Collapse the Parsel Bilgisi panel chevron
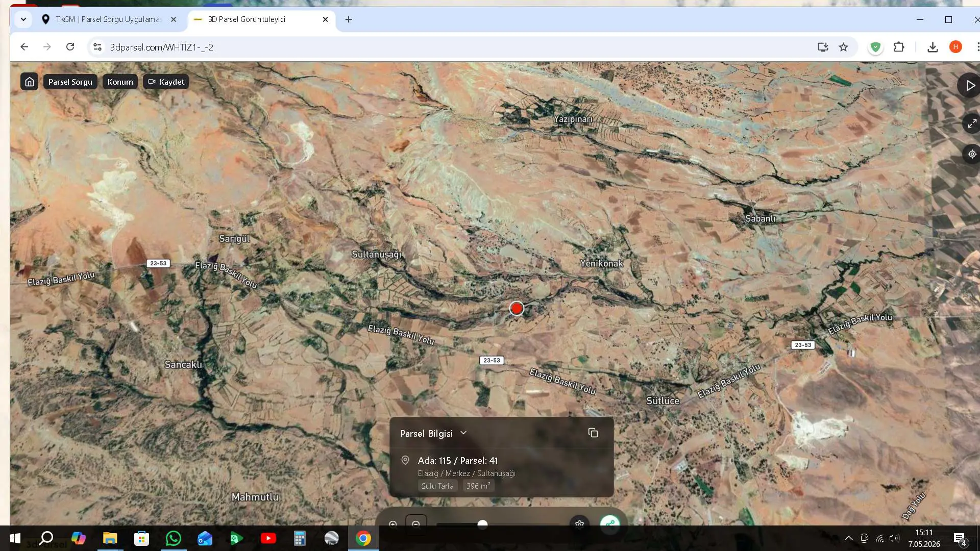The width and height of the screenshot is (980, 551). pos(463,433)
